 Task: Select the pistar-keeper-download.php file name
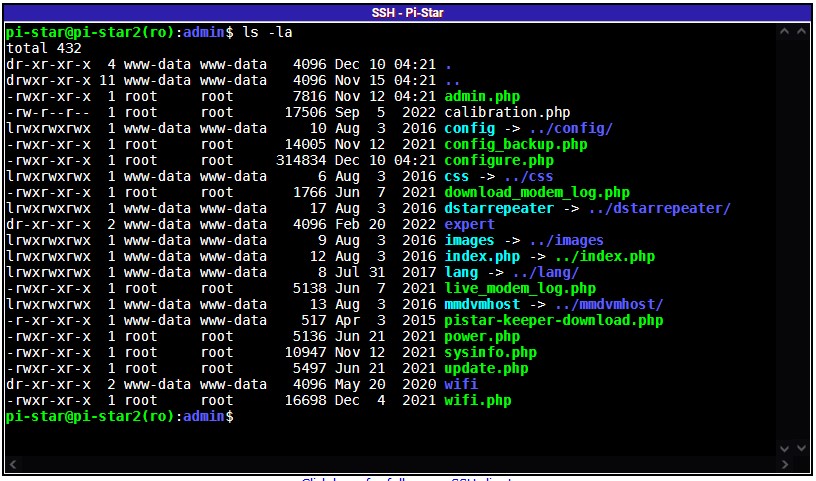554,321
